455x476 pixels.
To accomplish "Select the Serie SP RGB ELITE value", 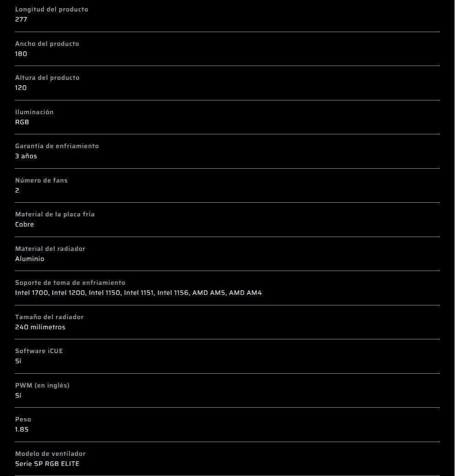I will coord(47,464).
